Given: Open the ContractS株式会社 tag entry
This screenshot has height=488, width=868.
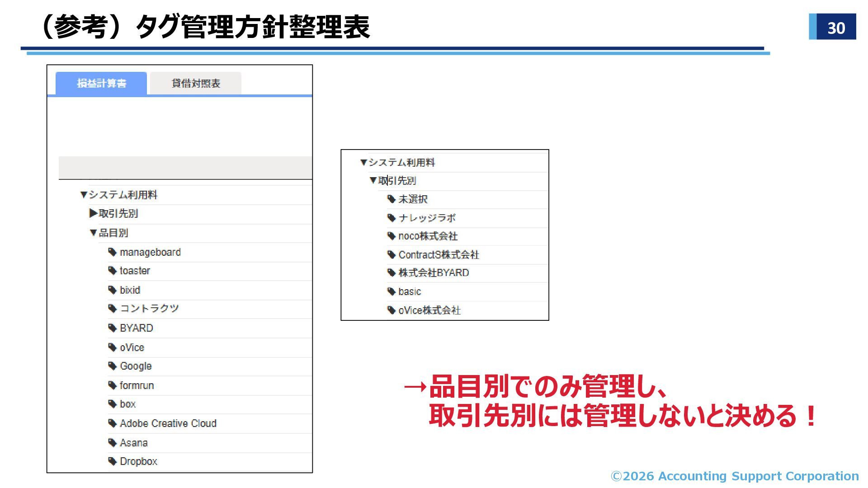Looking at the screenshot, I should (439, 255).
